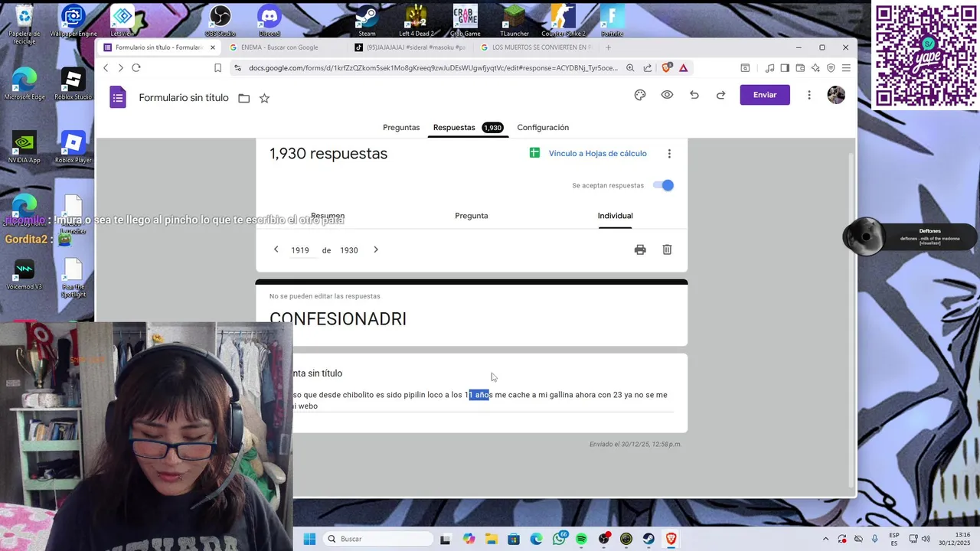
Task: Go forward in browser history
Action: tap(120, 68)
